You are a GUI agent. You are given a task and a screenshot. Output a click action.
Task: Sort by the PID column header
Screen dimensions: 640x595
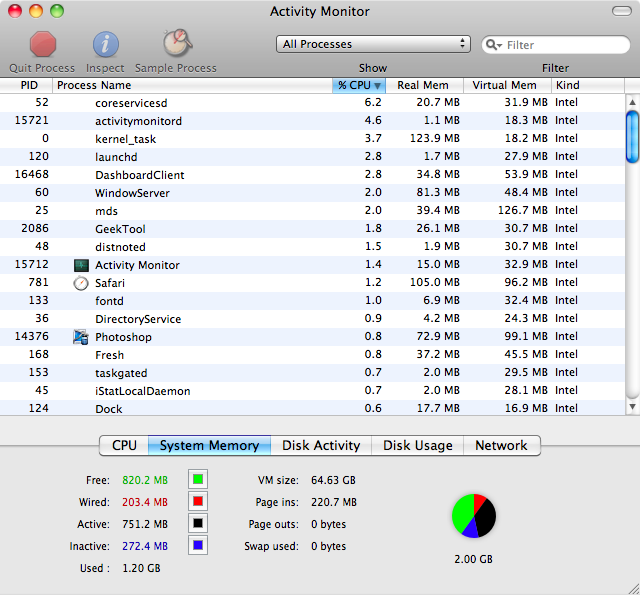coord(27,85)
